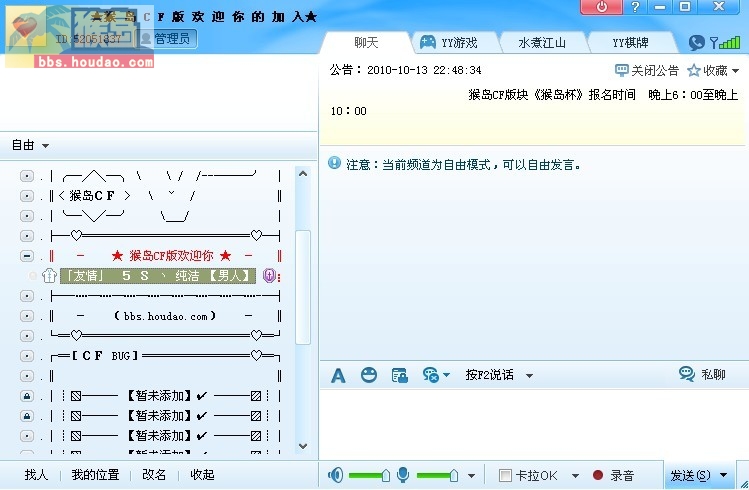
Task: Open the emoticon smiley picker
Action: click(x=368, y=375)
